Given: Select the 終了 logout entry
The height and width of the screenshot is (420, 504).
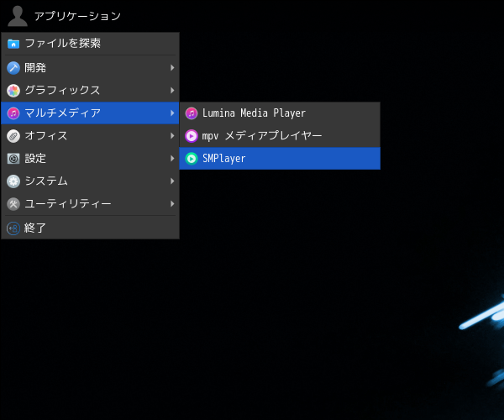Looking at the screenshot, I should tap(90, 228).
